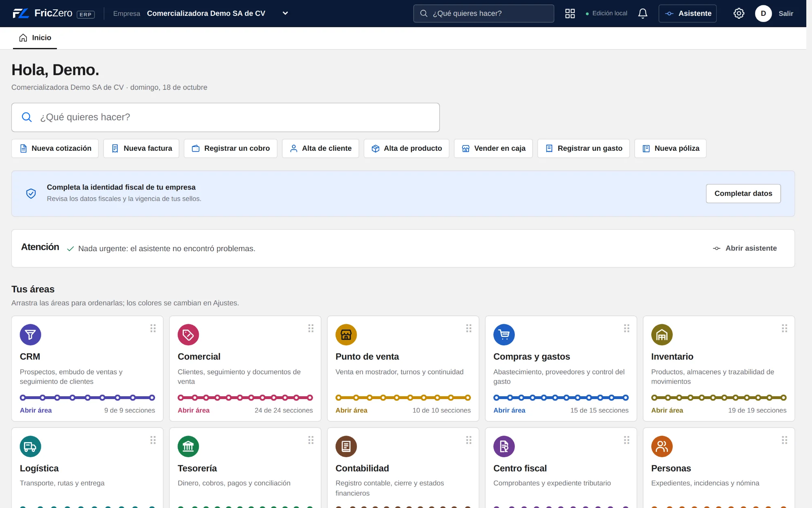Click the fiscal identity shield icon
This screenshot has width=812, height=508.
pos(31,193)
